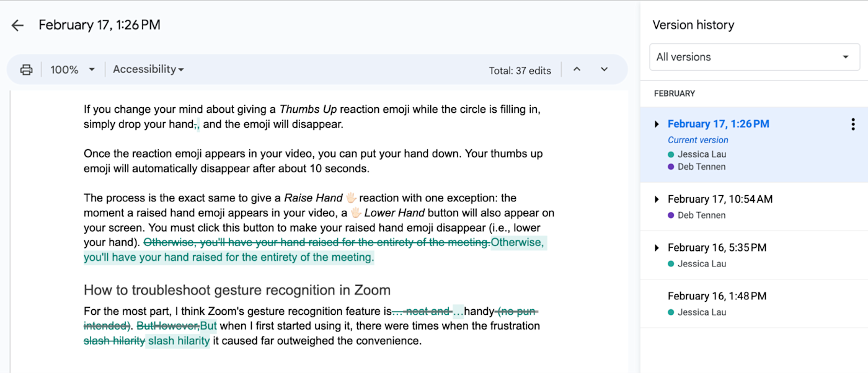This screenshot has width=868, height=373.
Task: Click the back arrow to exit version history
Action: pos(17,25)
